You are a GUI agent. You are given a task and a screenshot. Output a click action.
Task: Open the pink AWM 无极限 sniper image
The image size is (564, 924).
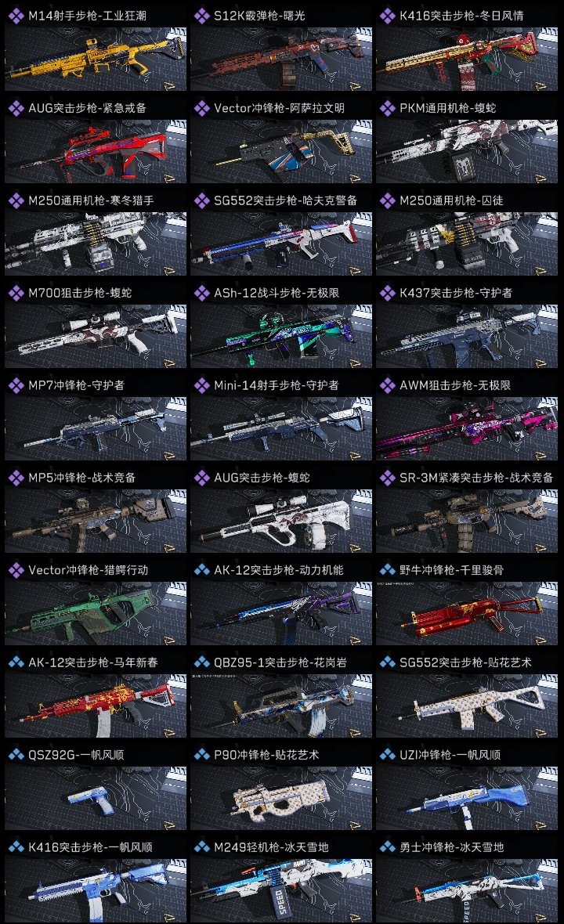(467, 428)
